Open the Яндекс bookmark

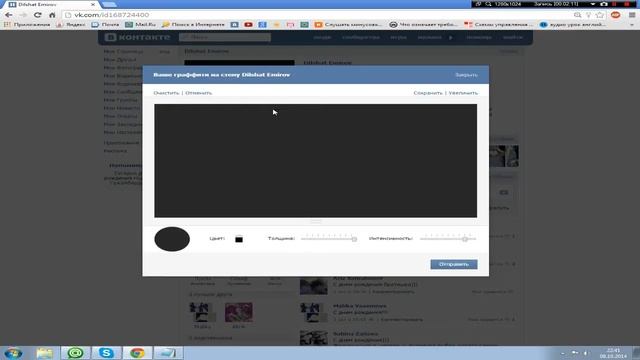71,24
